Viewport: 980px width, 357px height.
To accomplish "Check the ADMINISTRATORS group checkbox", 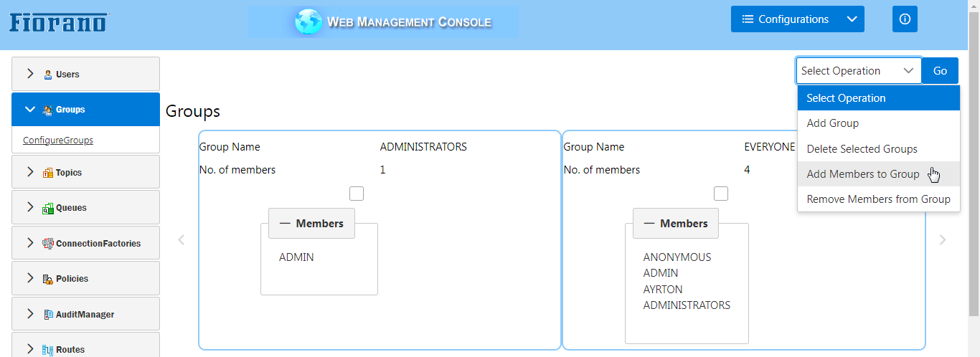I will [357, 194].
